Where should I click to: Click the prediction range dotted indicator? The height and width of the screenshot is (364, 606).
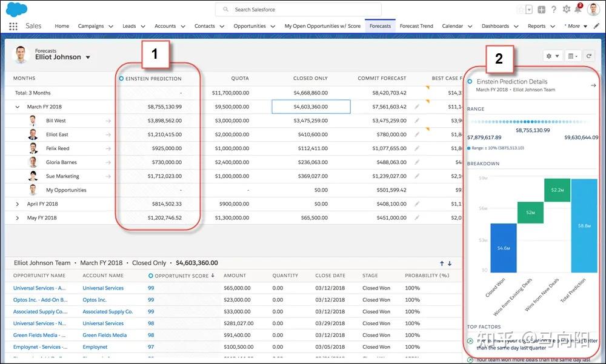coord(529,122)
